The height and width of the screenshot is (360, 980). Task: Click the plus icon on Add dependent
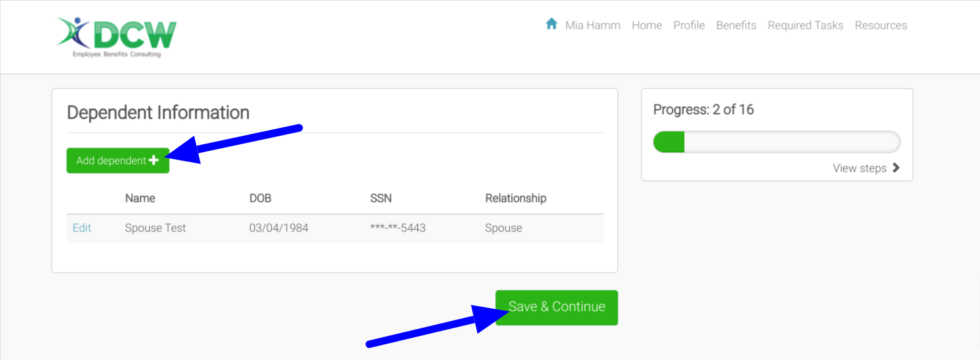(x=154, y=160)
